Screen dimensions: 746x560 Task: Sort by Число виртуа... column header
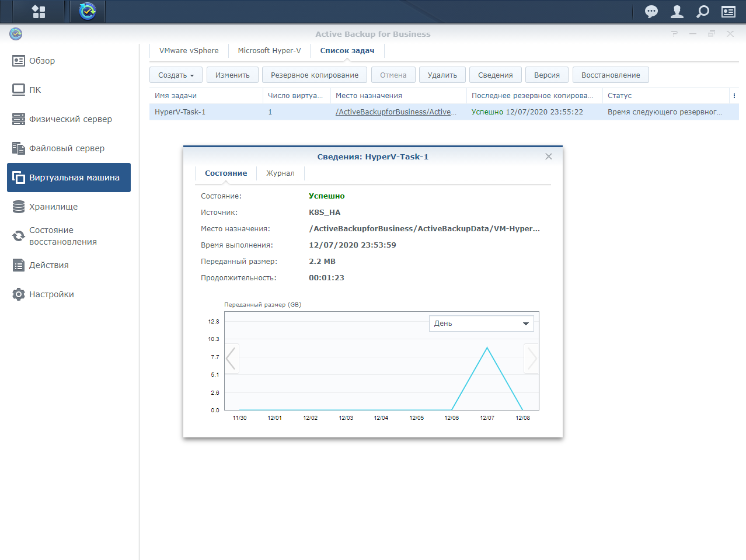297,96
